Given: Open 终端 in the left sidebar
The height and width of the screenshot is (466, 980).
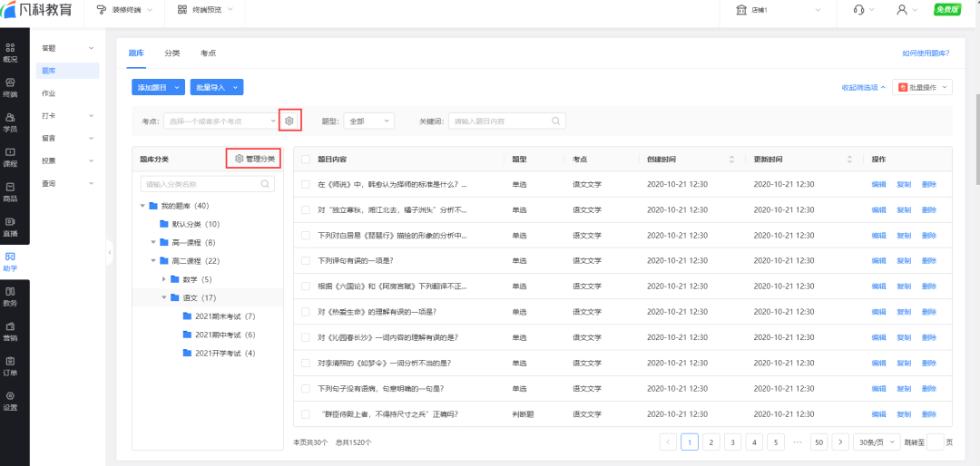Looking at the screenshot, I should [x=10, y=87].
